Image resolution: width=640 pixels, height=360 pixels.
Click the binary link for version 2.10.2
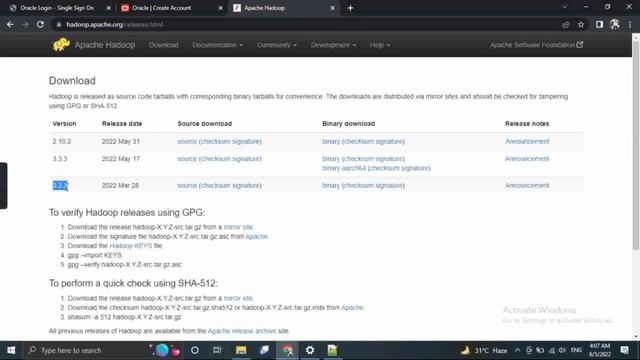[x=331, y=141]
